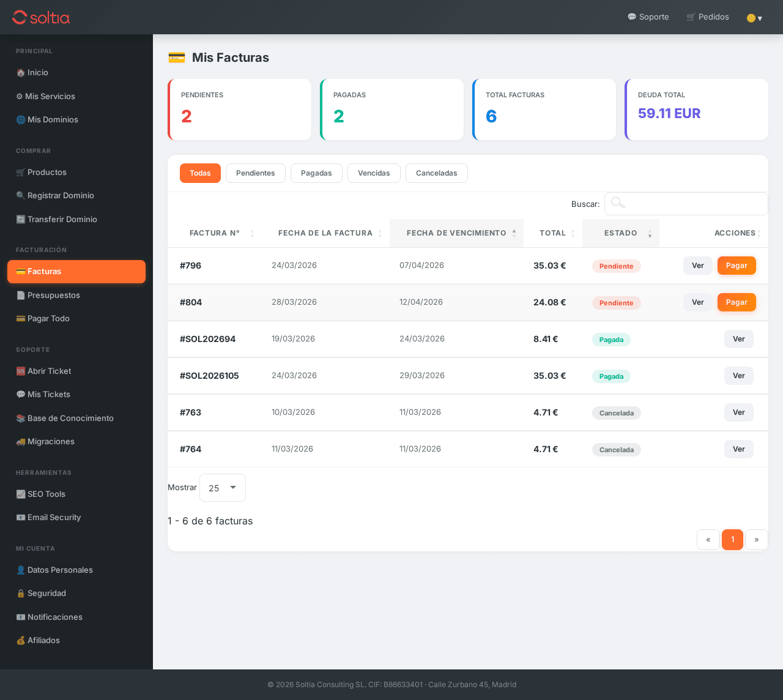This screenshot has height=700, width=783.
Task: Pay invoice #796 with Pagar button
Action: pos(737,266)
